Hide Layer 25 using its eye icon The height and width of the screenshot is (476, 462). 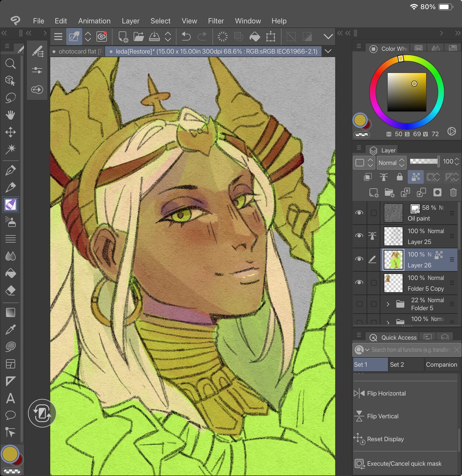(359, 236)
